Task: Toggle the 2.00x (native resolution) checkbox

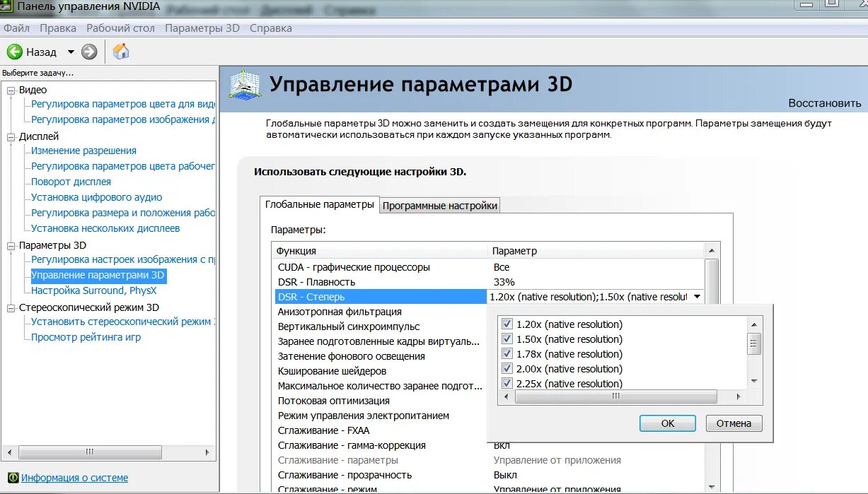Action: click(507, 369)
